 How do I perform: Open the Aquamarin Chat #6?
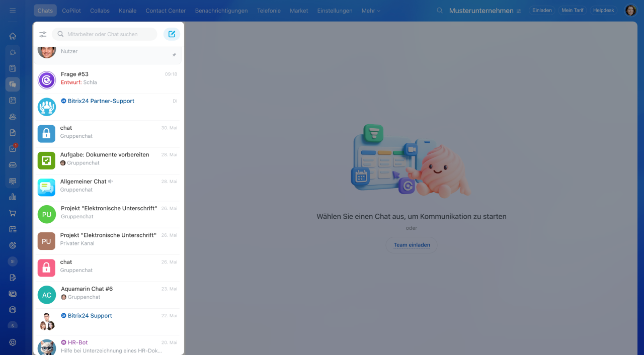tap(108, 295)
